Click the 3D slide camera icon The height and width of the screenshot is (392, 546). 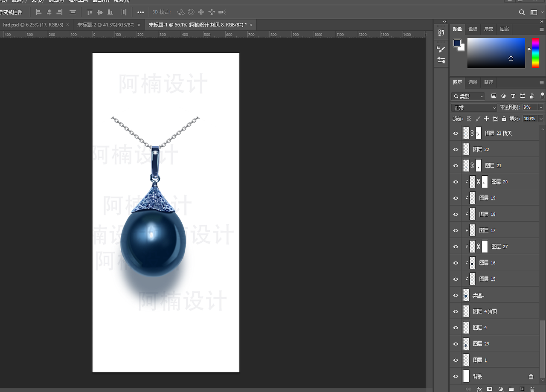(x=212, y=12)
